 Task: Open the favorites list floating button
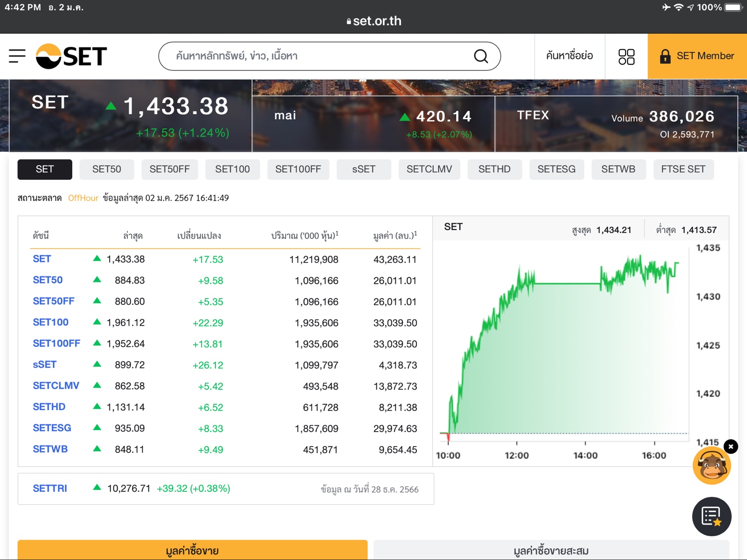[x=712, y=517]
